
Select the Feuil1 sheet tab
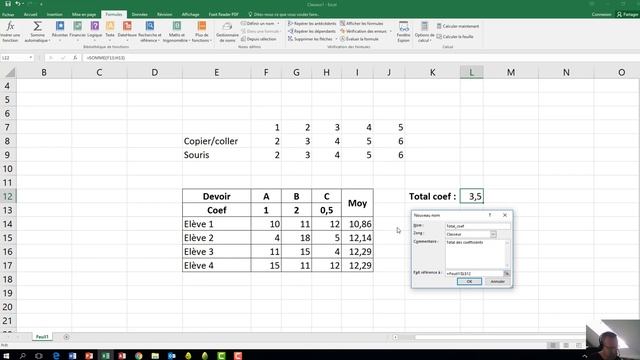42,337
